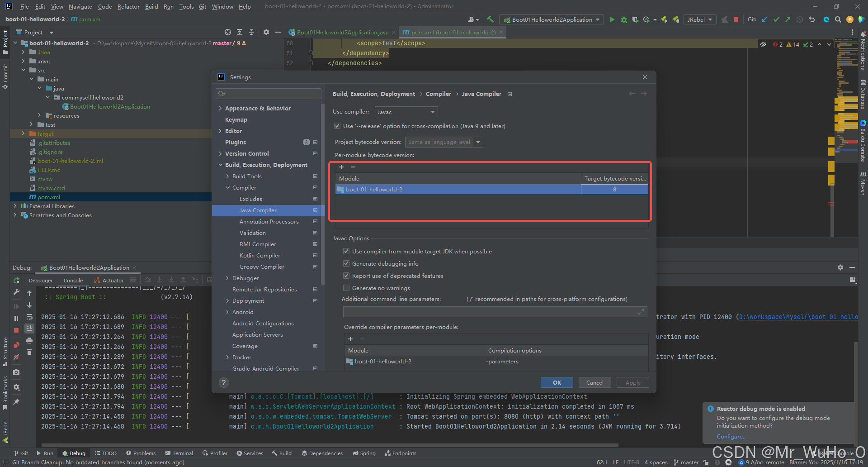Click the Settings search field

point(269,94)
